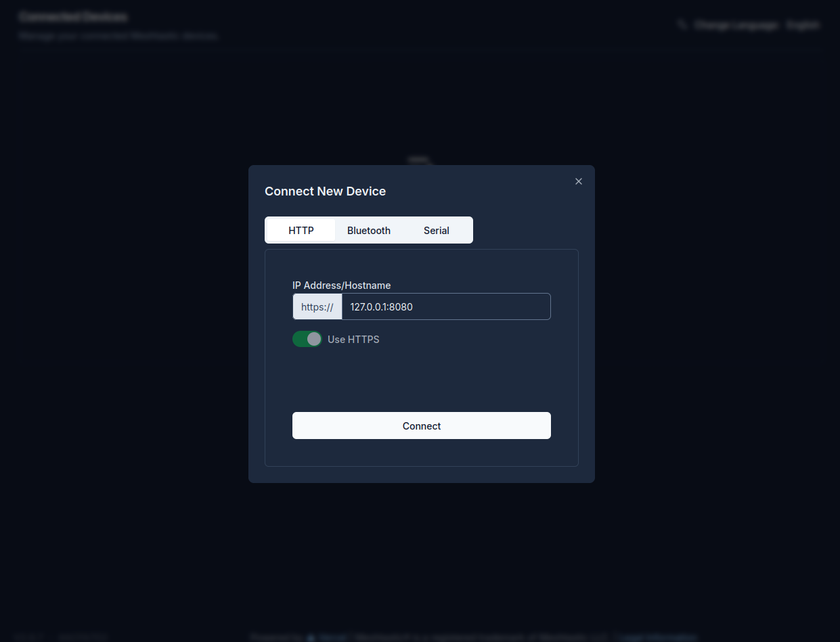840x642 pixels.
Task: Click the Connect New Device dialog title
Action: tap(325, 191)
